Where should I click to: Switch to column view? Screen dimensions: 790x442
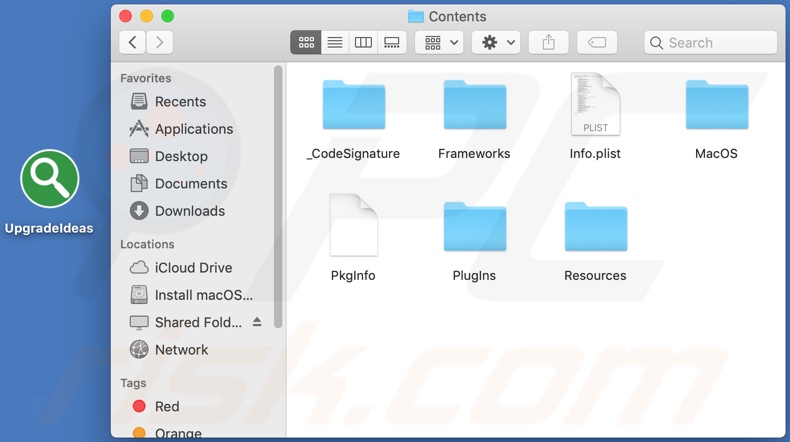click(x=363, y=43)
